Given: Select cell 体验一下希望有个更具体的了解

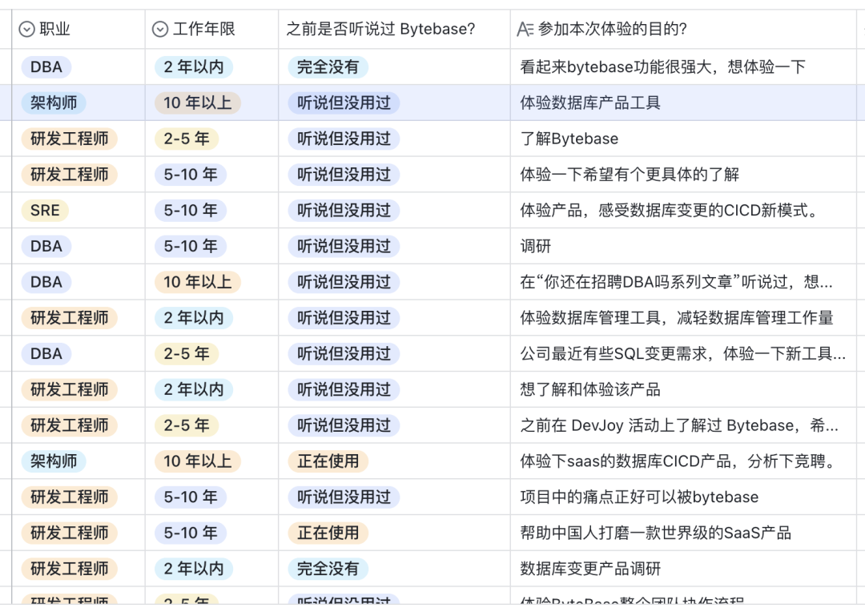Looking at the screenshot, I should [683, 175].
